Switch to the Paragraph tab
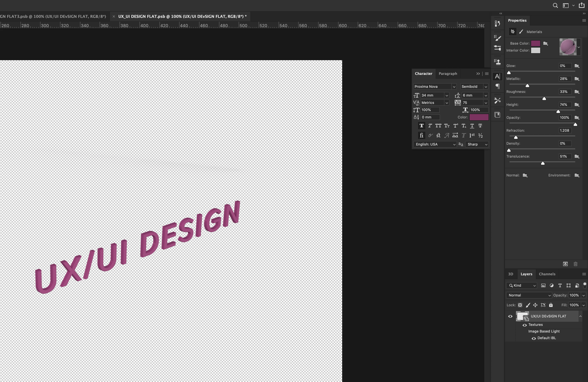The height and width of the screenshot is (382, 588). coord(448,73)
